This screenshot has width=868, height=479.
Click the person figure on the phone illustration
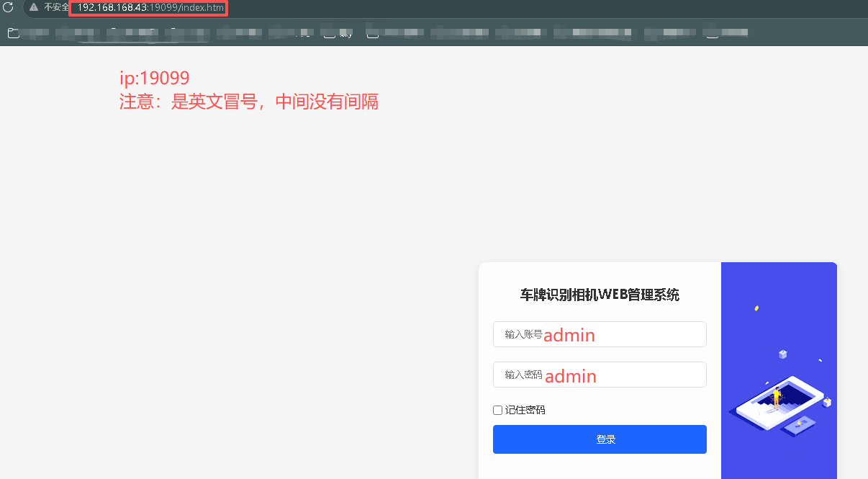coord(777,398)
